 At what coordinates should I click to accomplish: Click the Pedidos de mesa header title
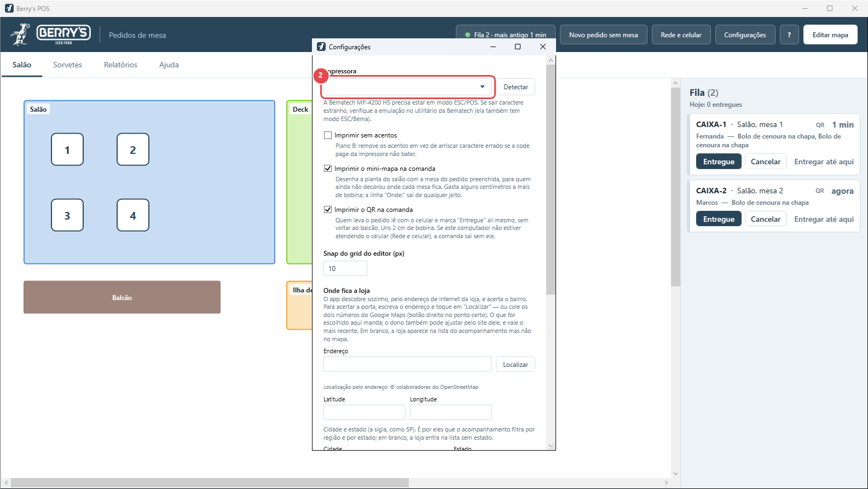pos(137,35)
